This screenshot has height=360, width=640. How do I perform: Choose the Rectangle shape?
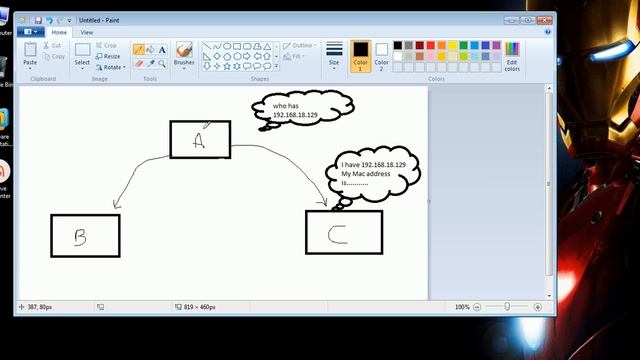pos(237,47)
